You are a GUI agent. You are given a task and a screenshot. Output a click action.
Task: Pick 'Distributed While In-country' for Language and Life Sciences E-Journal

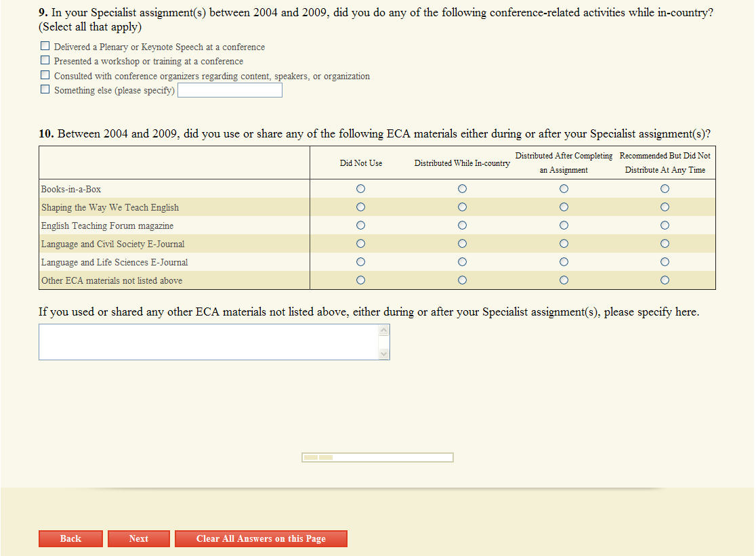pyautogui.click(x=463, y=262)
